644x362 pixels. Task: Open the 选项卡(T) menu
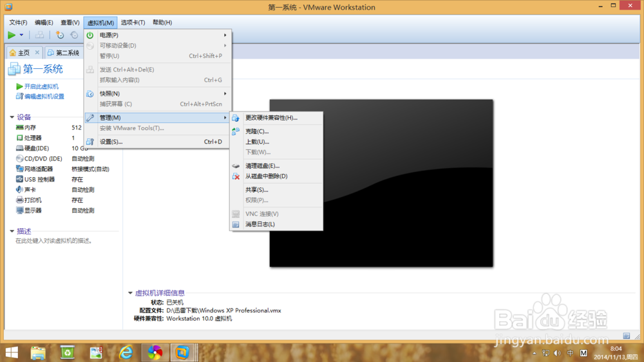point(133,23)
